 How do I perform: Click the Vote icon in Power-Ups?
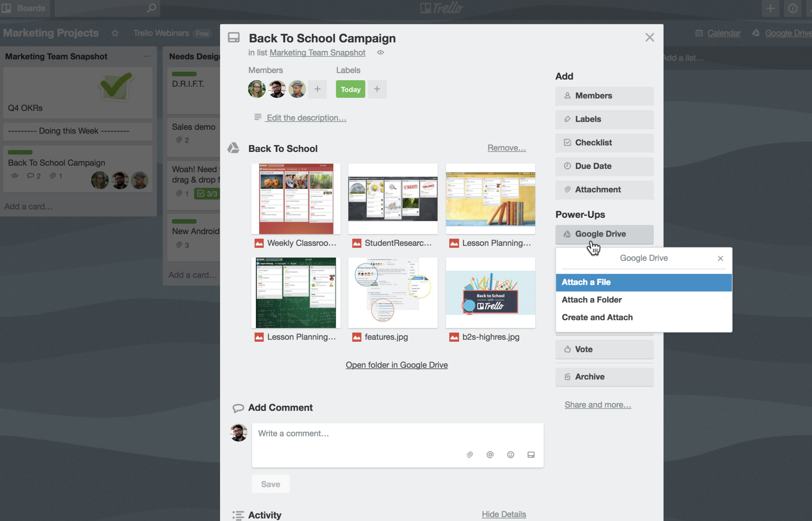(x=566, y=349)
